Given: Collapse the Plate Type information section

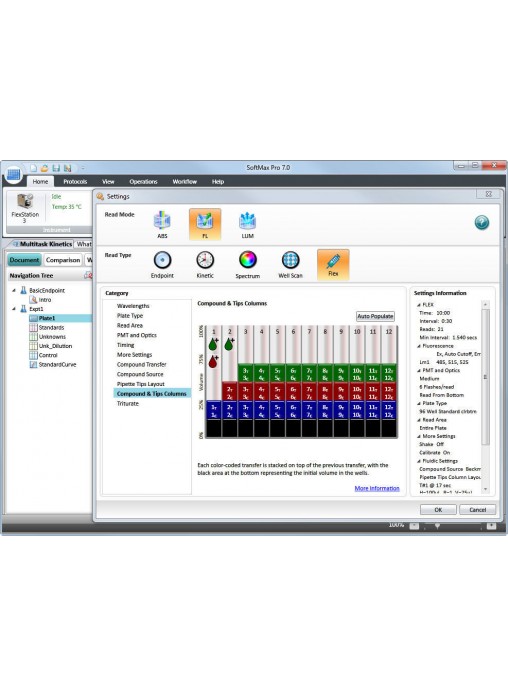Looking at the screenshot, I should (x=418, y=403).
